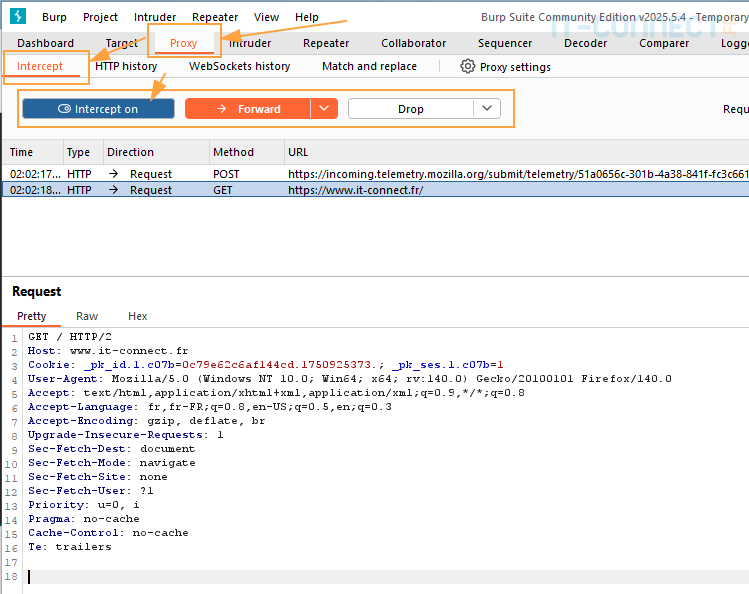The height and width of the screenshot is (594, 749).
Task: Select the POST telemetry request row
Action: tap(300, 174)
